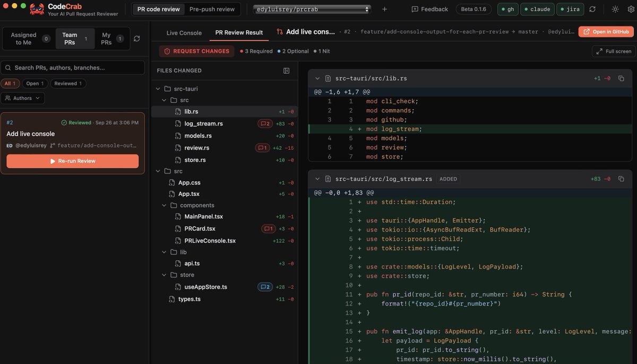Click the 1 Nit count label

click(321, 51)
